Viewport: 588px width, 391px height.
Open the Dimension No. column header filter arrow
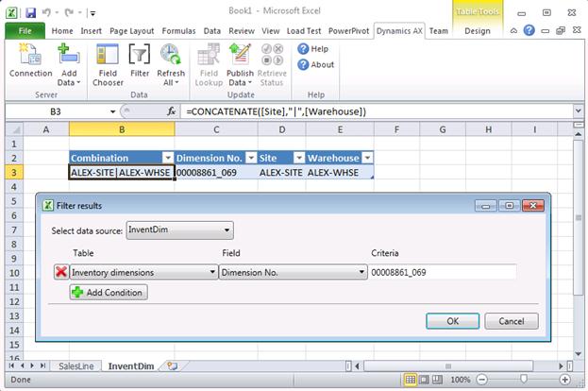252,158
